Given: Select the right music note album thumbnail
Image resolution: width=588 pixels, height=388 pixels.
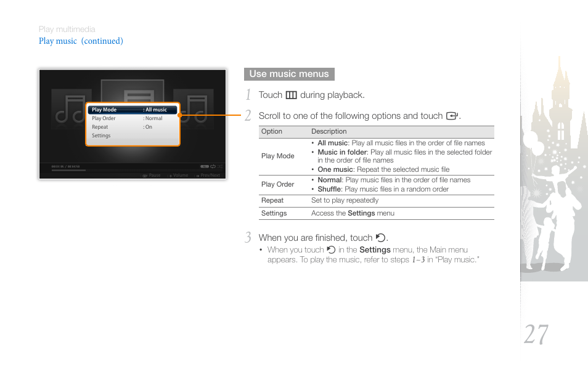Looking at the screenshot, I should (197, 109).
